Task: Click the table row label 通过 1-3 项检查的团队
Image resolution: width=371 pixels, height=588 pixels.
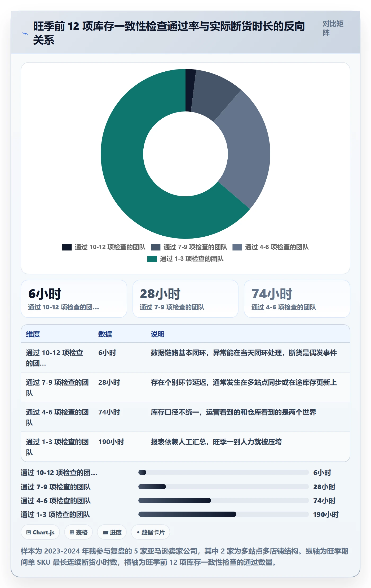Action: click(57, 447)
